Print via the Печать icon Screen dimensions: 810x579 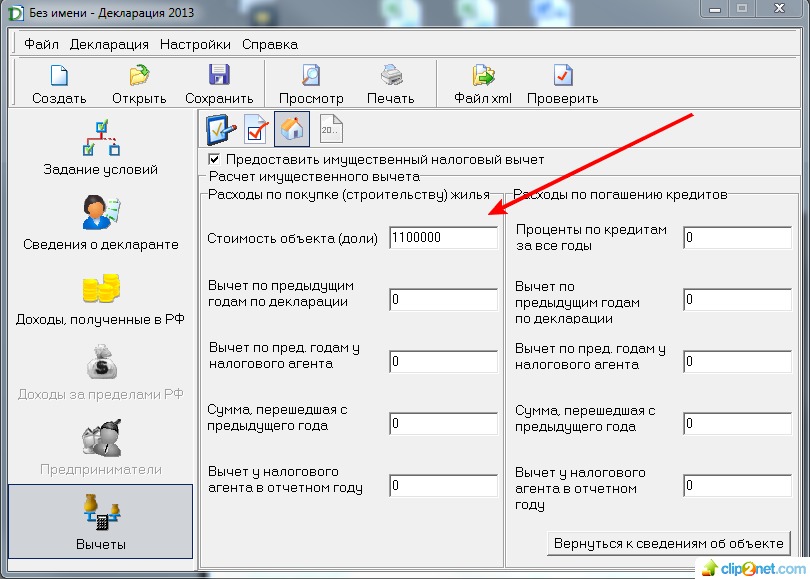pos(391,75)
